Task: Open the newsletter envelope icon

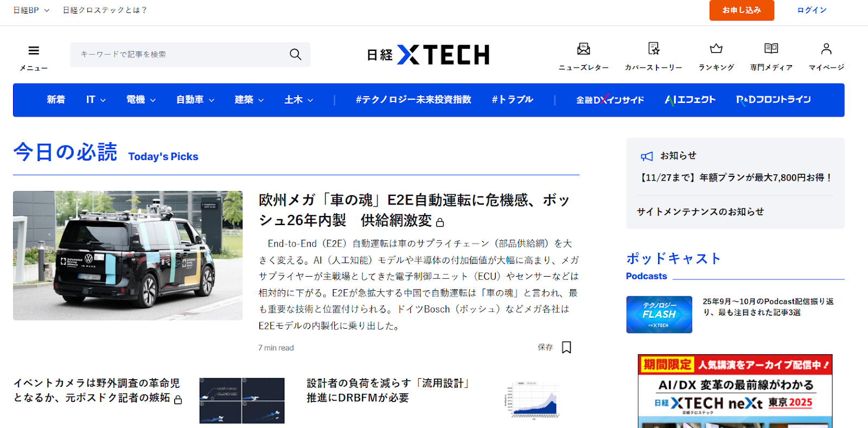Action: pyautogui.click(x=583, y=49)
